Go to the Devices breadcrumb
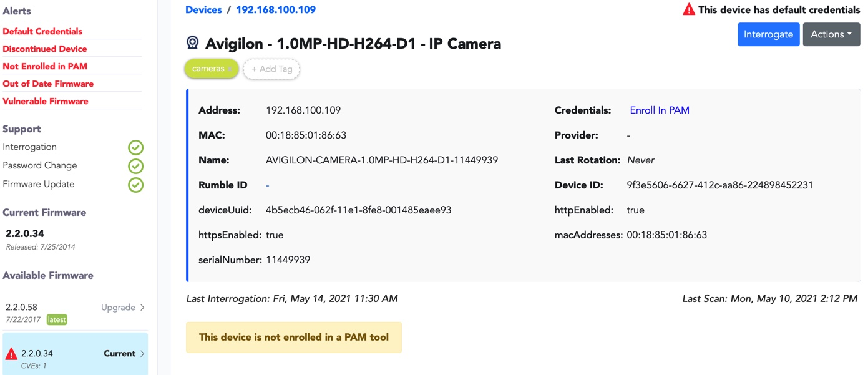868x375 pixels. 203,10
